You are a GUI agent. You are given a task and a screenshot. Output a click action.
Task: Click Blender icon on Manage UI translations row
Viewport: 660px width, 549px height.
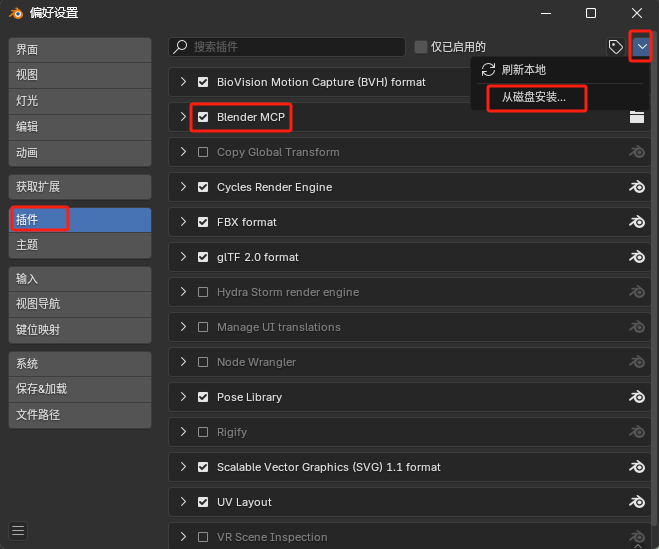637,327
